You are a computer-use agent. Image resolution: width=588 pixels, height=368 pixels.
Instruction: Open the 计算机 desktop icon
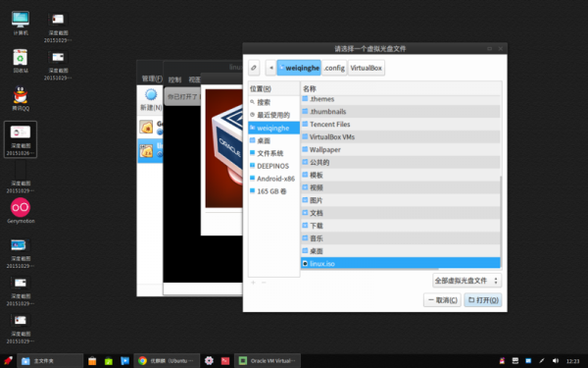pos(21,24)
